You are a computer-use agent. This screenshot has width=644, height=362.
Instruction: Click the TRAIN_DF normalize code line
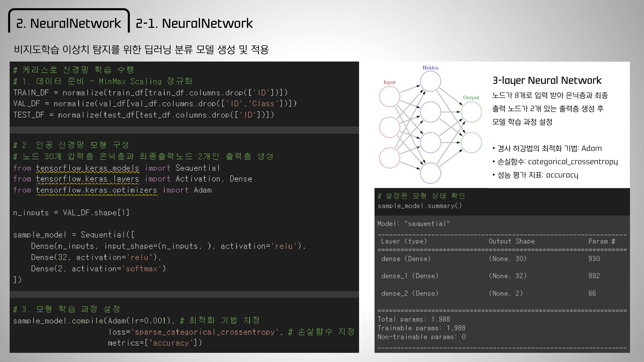point(150,93)
